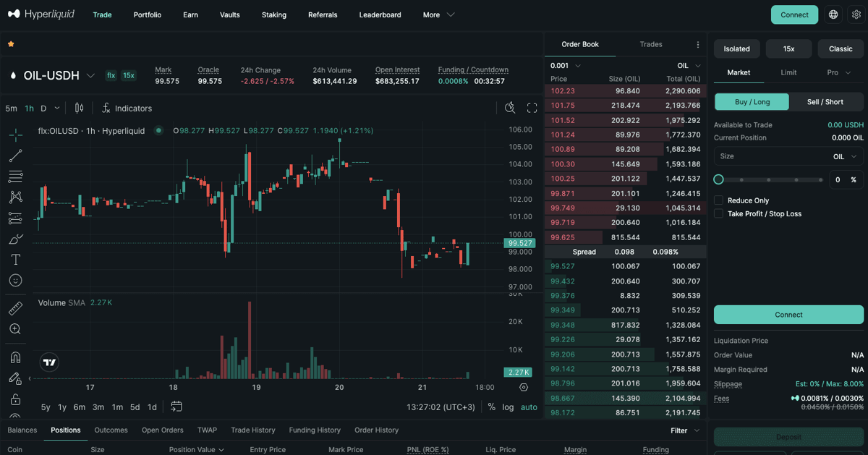Toggle log scale on chart
The height and width of the screenshot is (455, 868).
pos(509,407)
